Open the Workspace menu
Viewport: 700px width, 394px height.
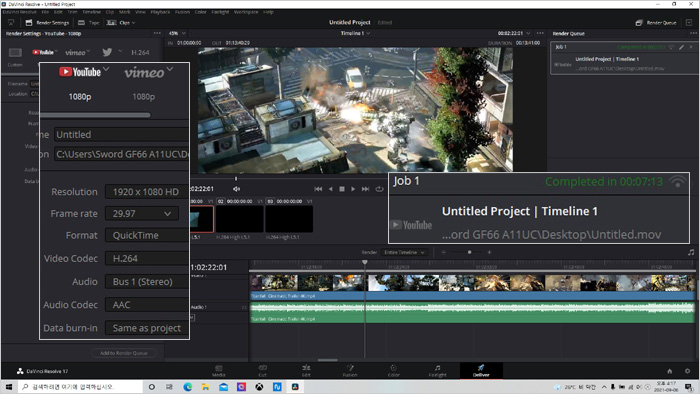(x=246, y=12)
